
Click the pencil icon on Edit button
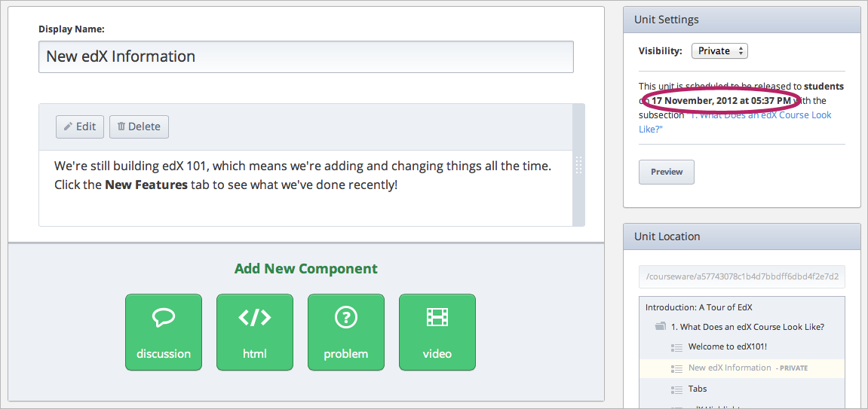[x=68, y=127]
